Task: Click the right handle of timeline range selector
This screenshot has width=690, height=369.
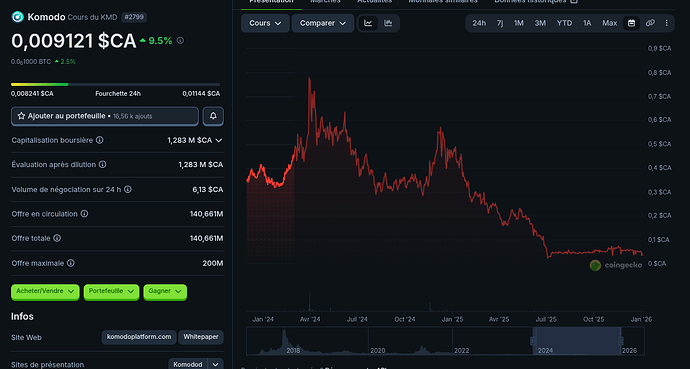Action: click(621, 341)
